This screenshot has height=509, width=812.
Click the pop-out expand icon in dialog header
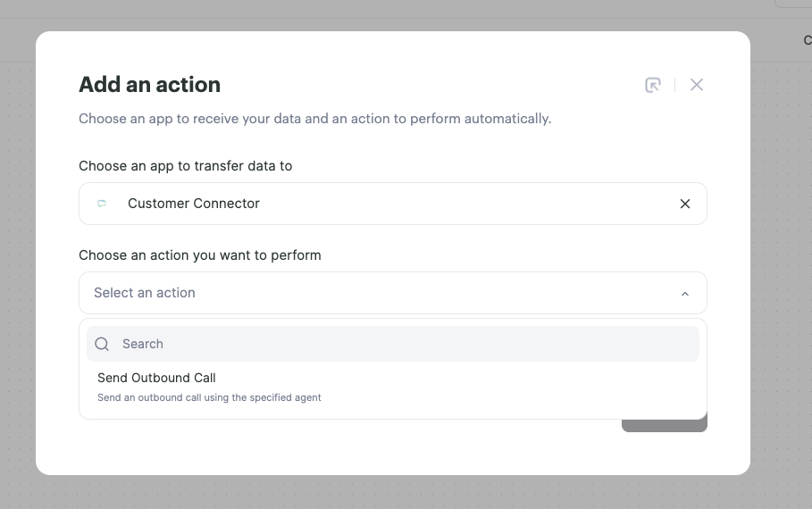click(x=652, y=85)
